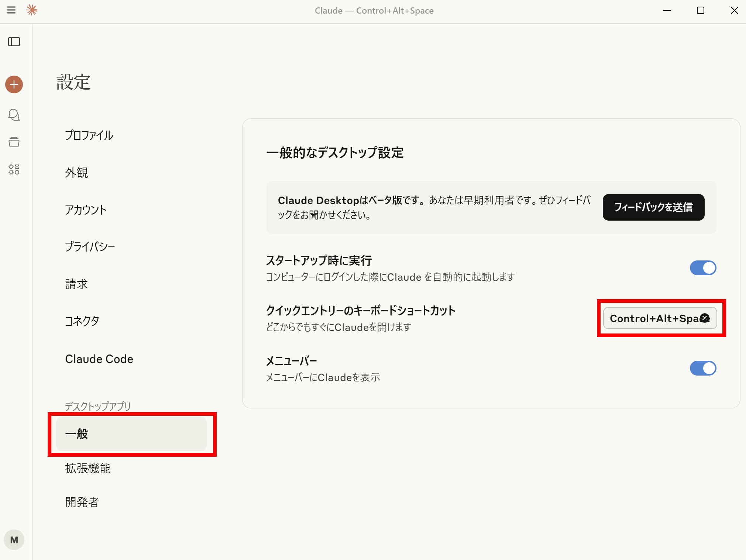Open the アカウント settings section

(131, 210)
